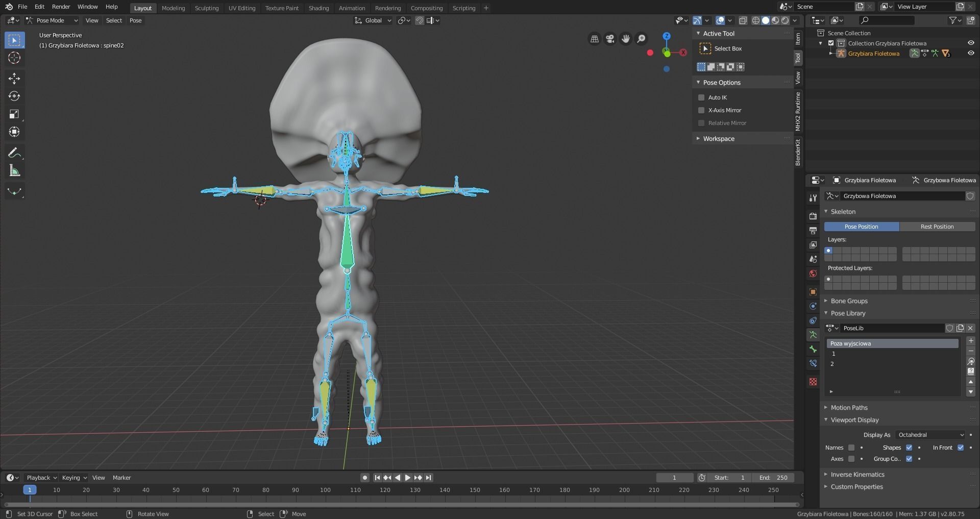Toggle X-ray display in viewport header
Image resolution: width=980 pixels, height=519 pixels.
[x=743, y=20]
